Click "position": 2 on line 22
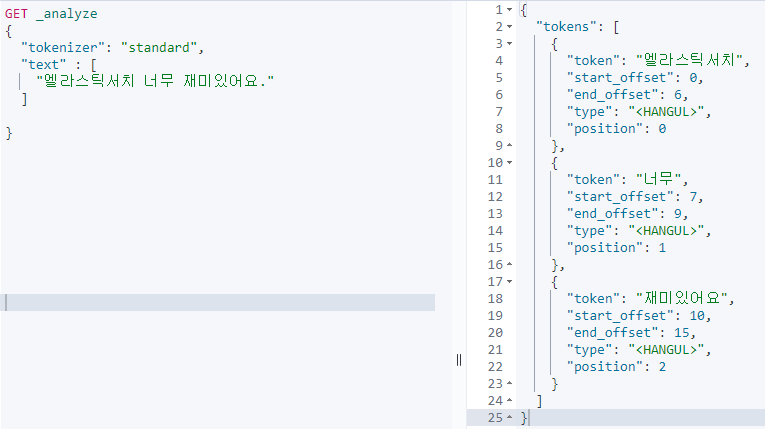 (x=616, y=367)
